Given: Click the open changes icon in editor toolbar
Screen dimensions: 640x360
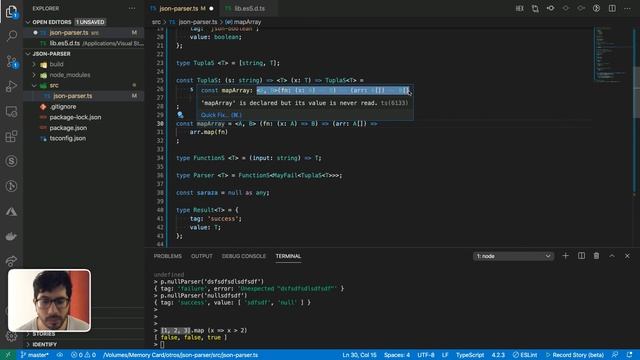Looking at the screenshot, I should pos(535,8).
